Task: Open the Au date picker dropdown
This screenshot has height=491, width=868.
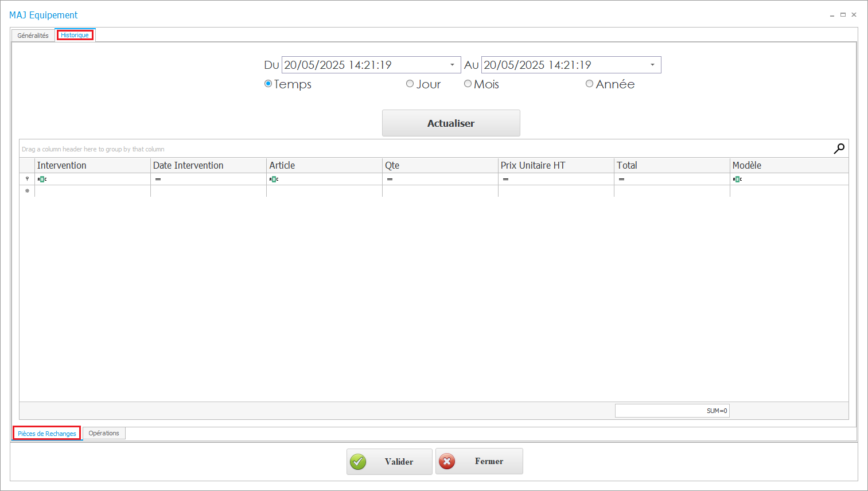Action: pos(652,64)
